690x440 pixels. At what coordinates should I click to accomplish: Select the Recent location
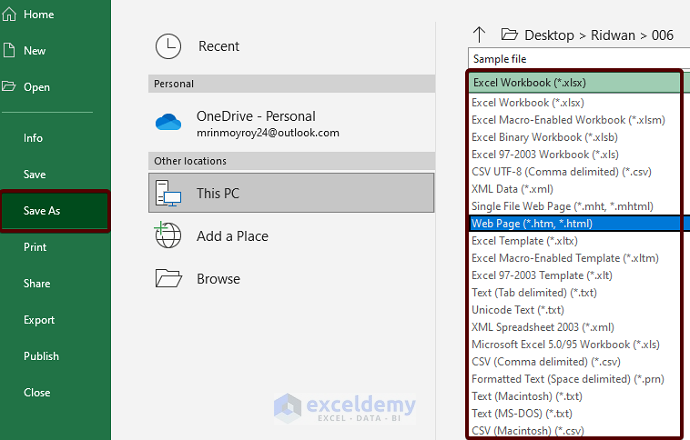point(291,46)
